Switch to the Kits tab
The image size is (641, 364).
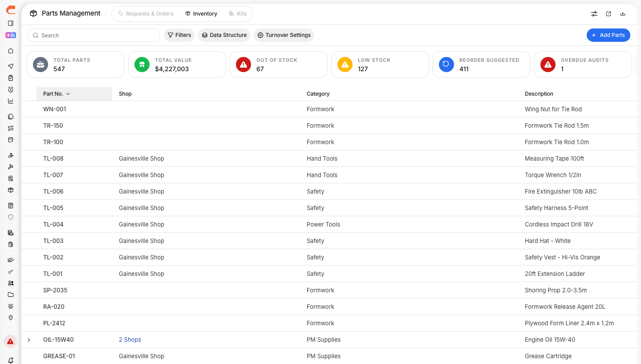[238, 14]
